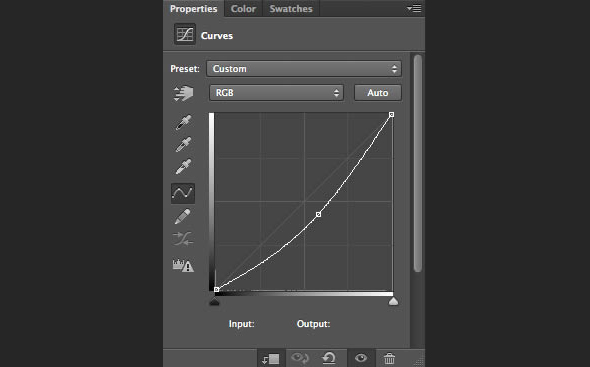Pick the gray point eyedropper
The image size is (590, 367).
click(183, 145)
